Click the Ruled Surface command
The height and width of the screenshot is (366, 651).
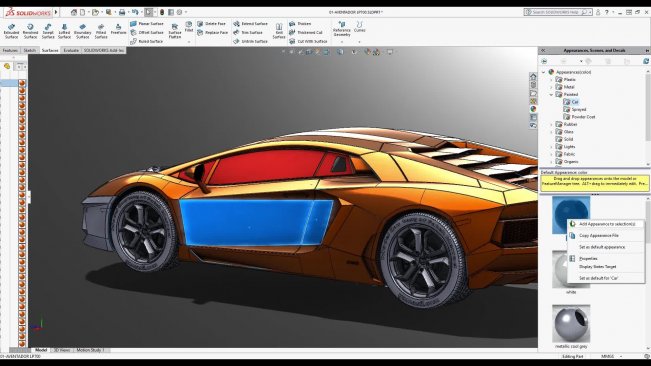click(147, 41)
